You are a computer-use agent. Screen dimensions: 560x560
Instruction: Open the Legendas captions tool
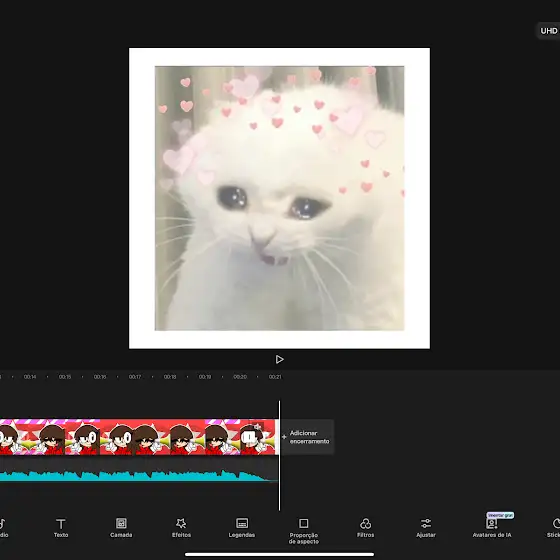coord(242,528)
